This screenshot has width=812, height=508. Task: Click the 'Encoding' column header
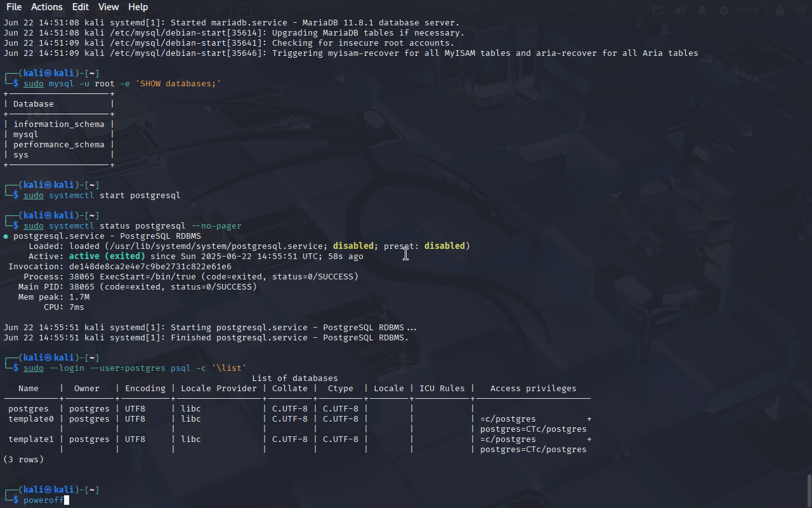[145, 389]
